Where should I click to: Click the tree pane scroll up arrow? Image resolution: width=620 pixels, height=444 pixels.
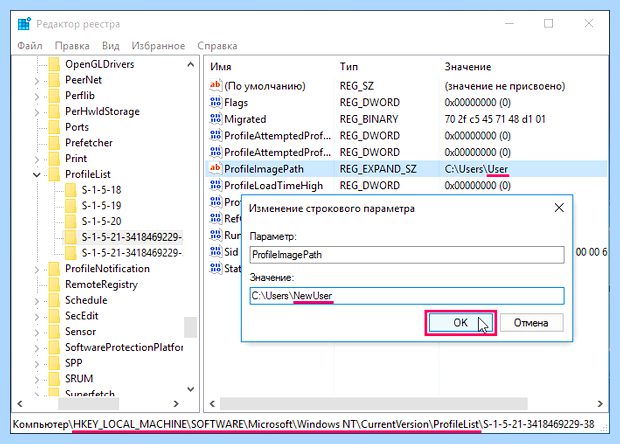pyautogui.click(x=191, y=64)
